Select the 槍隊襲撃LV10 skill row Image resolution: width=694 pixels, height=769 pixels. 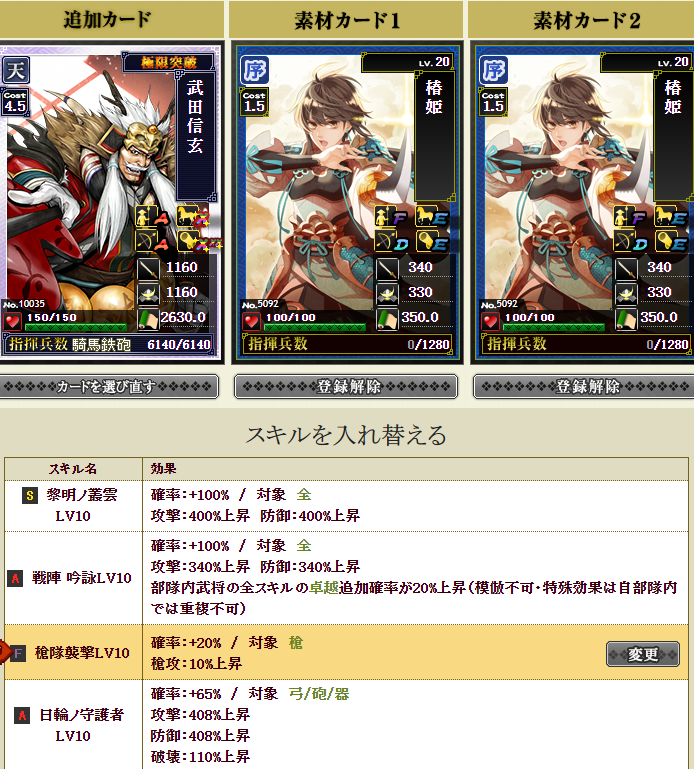[346, 652]
